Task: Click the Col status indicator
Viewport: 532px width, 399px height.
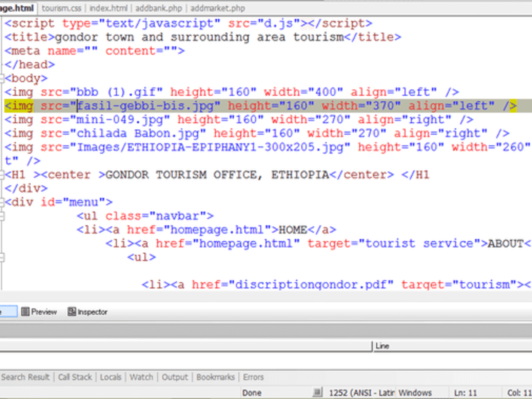Action: pos(519,393)
